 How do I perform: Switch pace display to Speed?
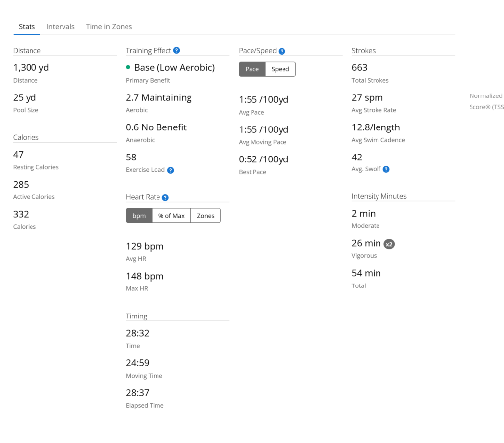point(280,69)
